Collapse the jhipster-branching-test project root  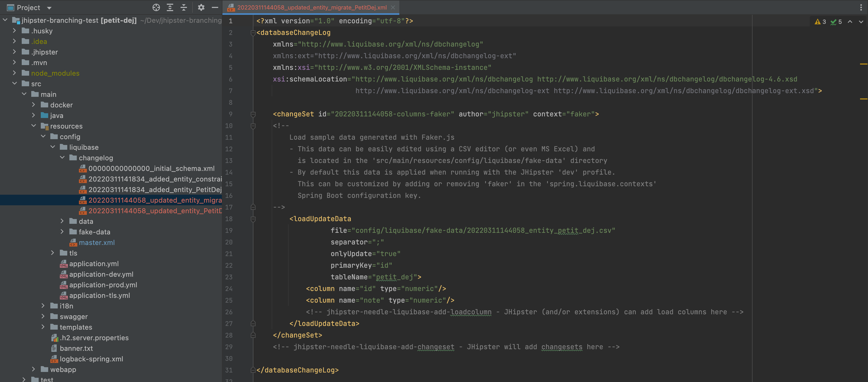click(x=5, y=20)
